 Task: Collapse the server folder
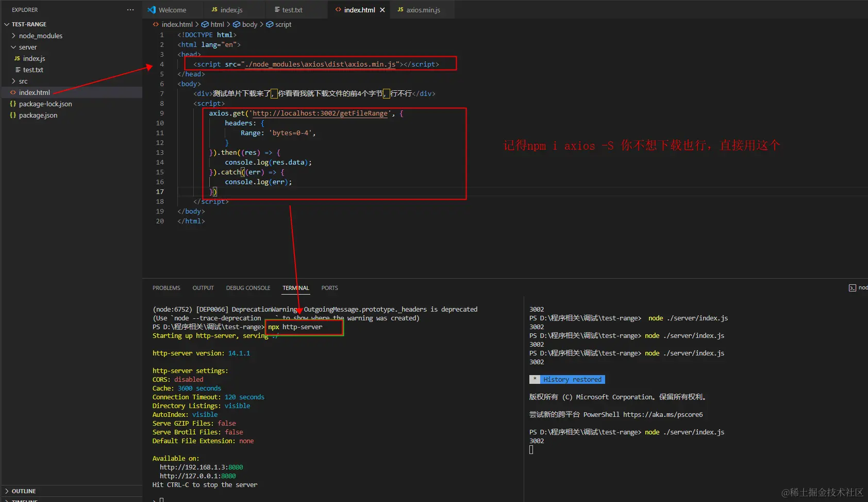pyautogui.click(x=13, y=47)
